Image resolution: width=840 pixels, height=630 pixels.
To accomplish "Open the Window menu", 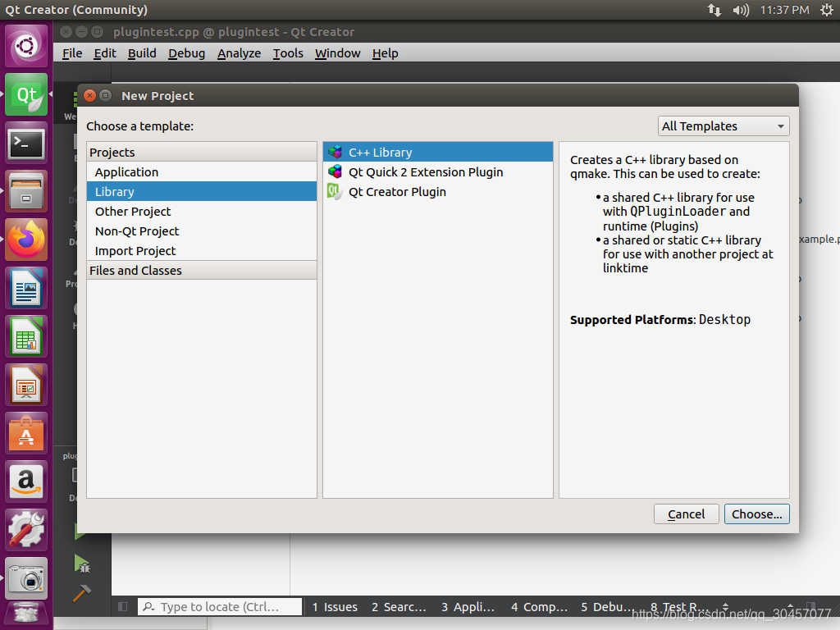I will click(337, 53).
